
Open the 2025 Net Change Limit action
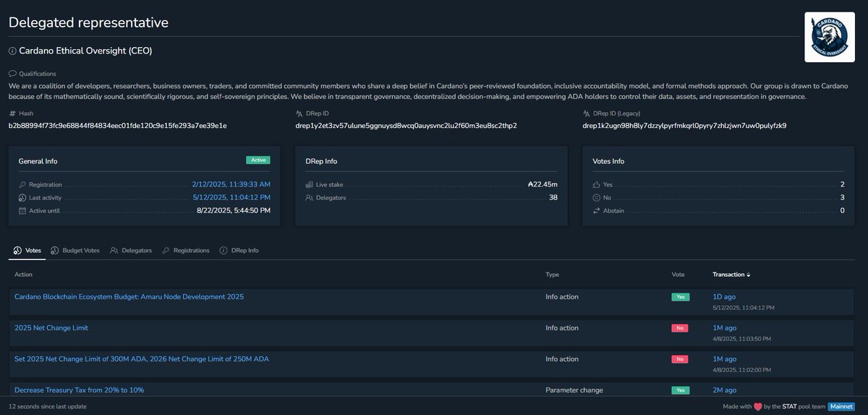click(x=51, y=328)
